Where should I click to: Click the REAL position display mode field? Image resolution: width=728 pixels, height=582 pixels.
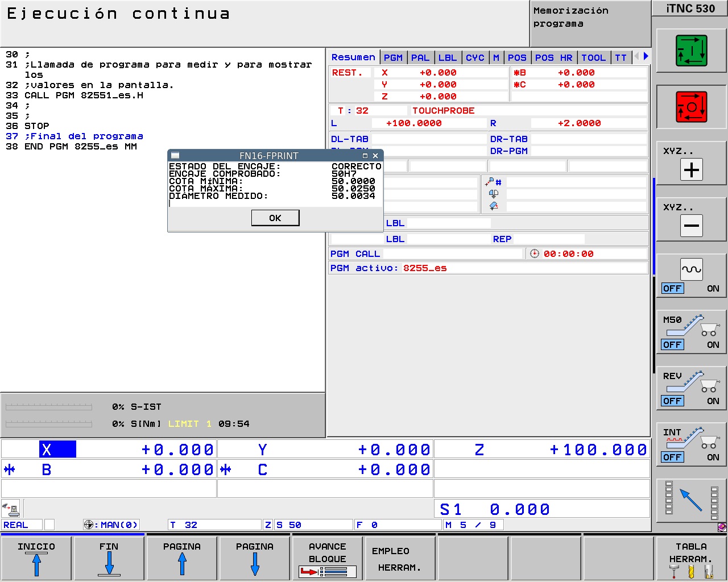pos(22,525)
